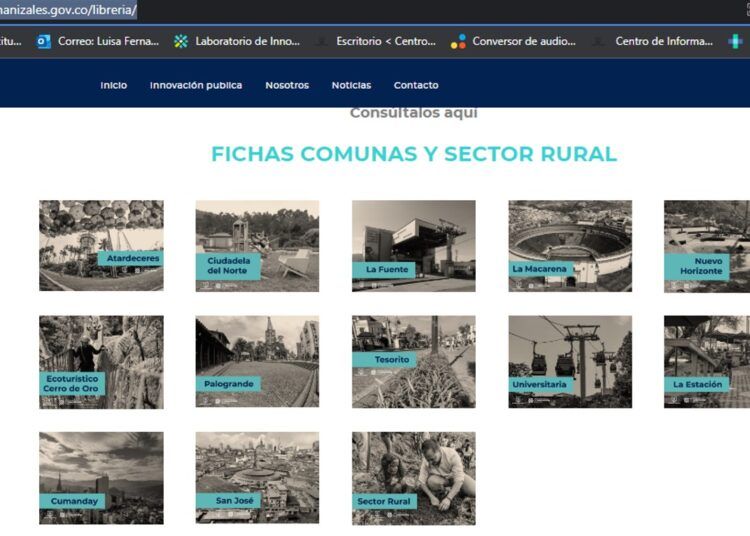Click the Fichas Comunas y Sector Rural heading
Image resolution: width=750 pixels, height=536 pixels.
pyautogui.click(x=414, y=154)
